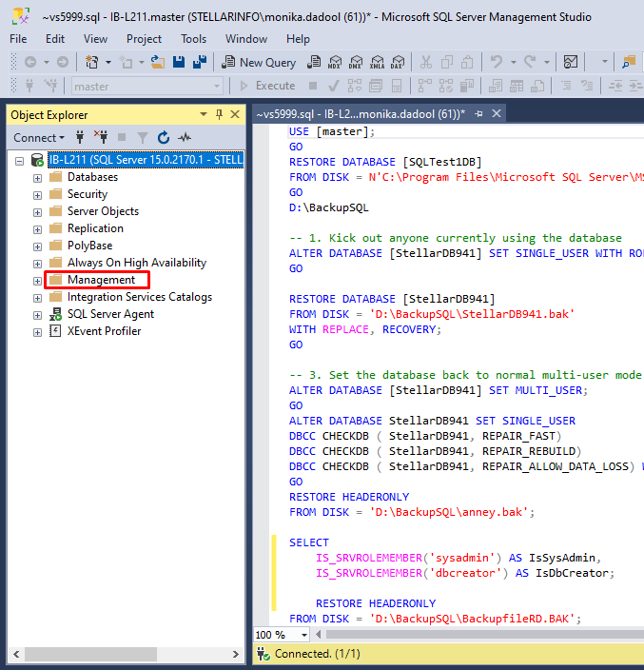This screenshot has height=670, width=644.
Task: Click the Copy icon
Action: coord(447,63)
